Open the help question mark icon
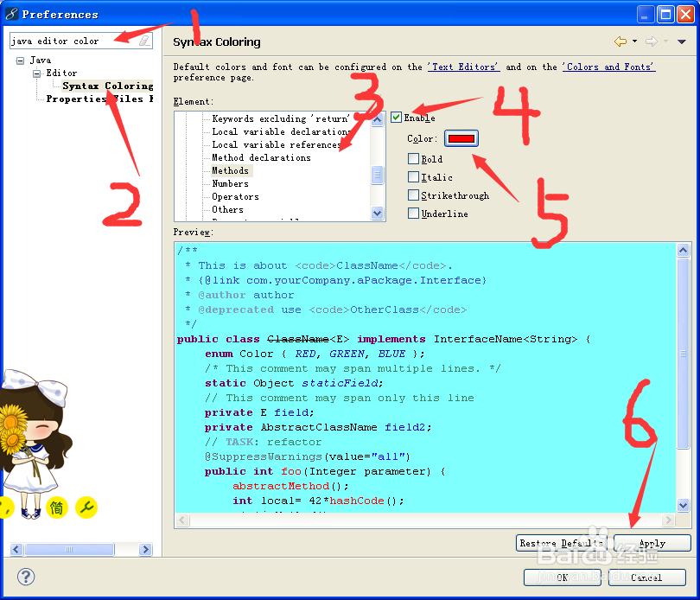This screenshot has width=700, height=600. (25, 577)
